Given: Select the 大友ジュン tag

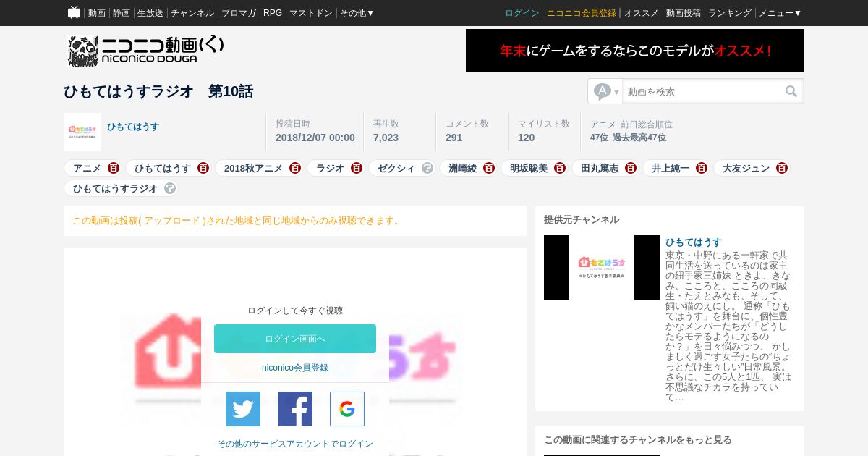Looking at the screenshot, I should coord(746,168).
